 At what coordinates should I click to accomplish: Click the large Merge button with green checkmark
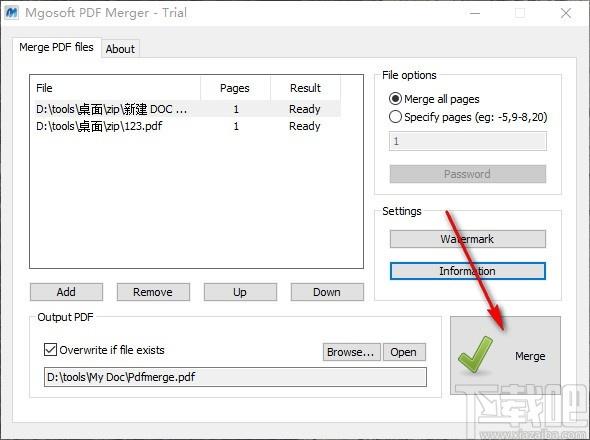[505, 355]
